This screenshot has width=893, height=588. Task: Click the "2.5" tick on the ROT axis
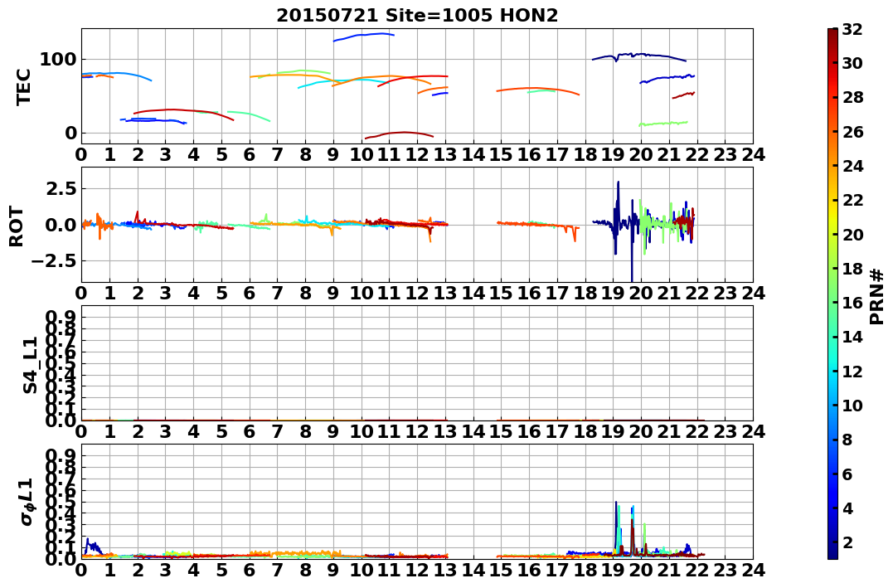(x=62, y=188)
